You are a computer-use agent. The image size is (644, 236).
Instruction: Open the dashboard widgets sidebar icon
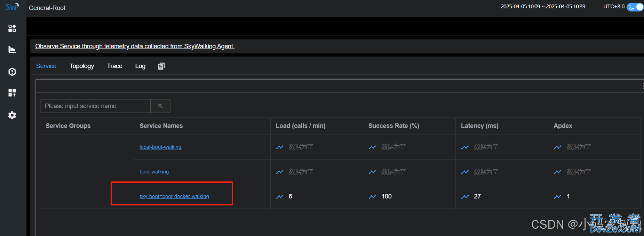click(x=12, y=28)
